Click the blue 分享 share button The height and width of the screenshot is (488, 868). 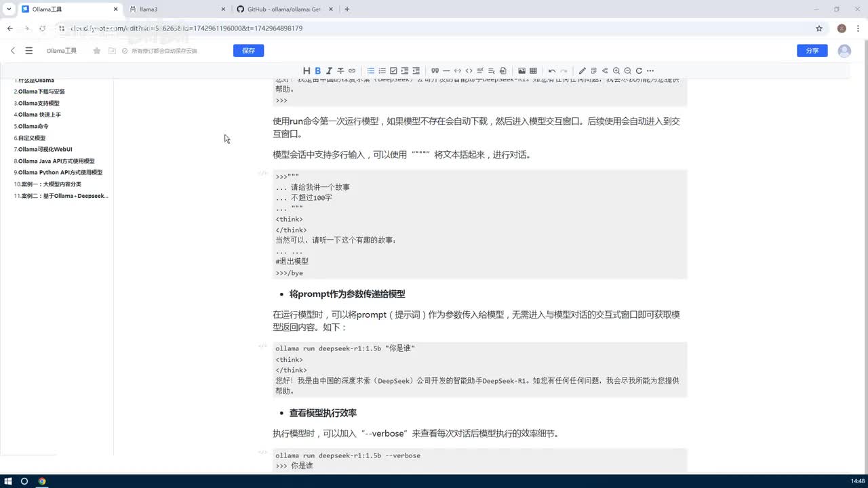coord(812,51)
